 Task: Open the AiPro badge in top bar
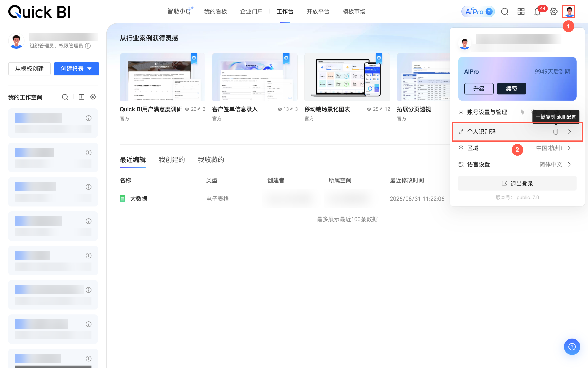click(x=478, y=11)
